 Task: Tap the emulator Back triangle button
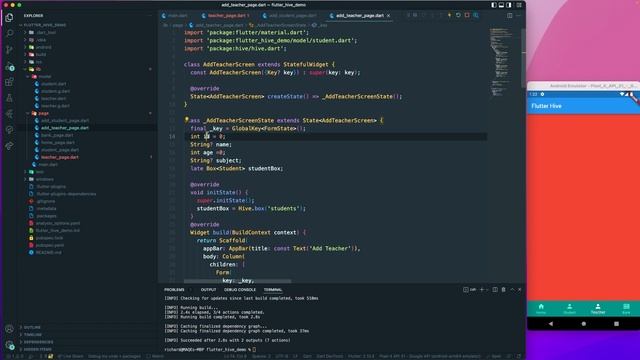[551, 323]
